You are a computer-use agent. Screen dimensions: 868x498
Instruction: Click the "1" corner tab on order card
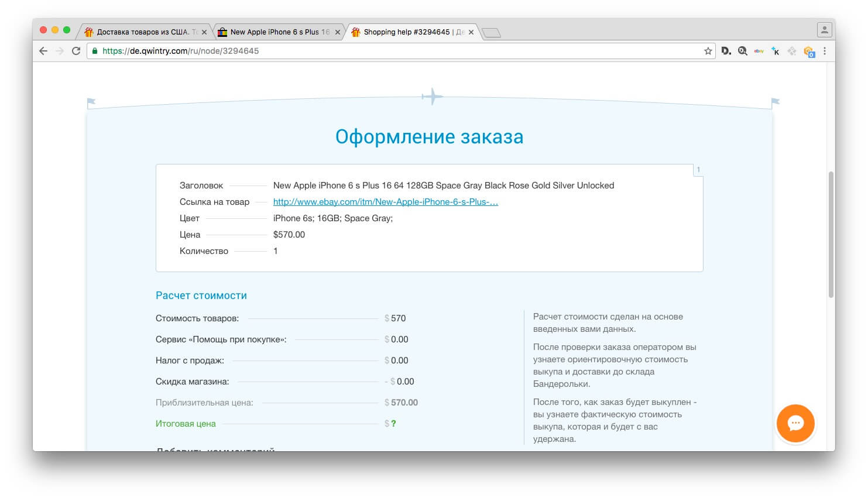coord(698,169)
